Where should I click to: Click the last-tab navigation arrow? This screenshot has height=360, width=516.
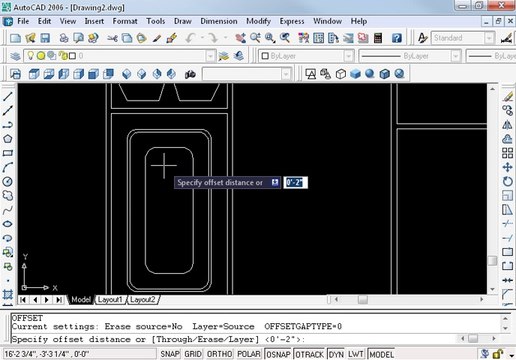tap(59, 300)
